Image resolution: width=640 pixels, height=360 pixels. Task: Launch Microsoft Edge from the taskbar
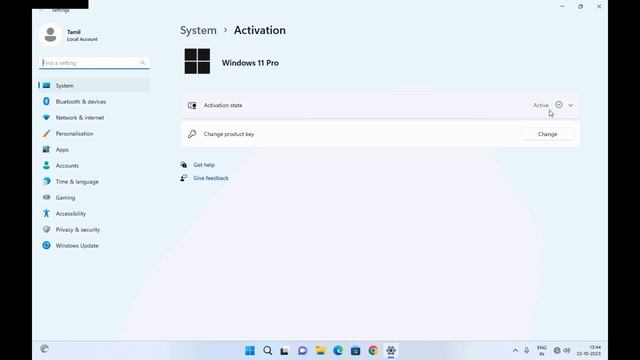point(338,351)
